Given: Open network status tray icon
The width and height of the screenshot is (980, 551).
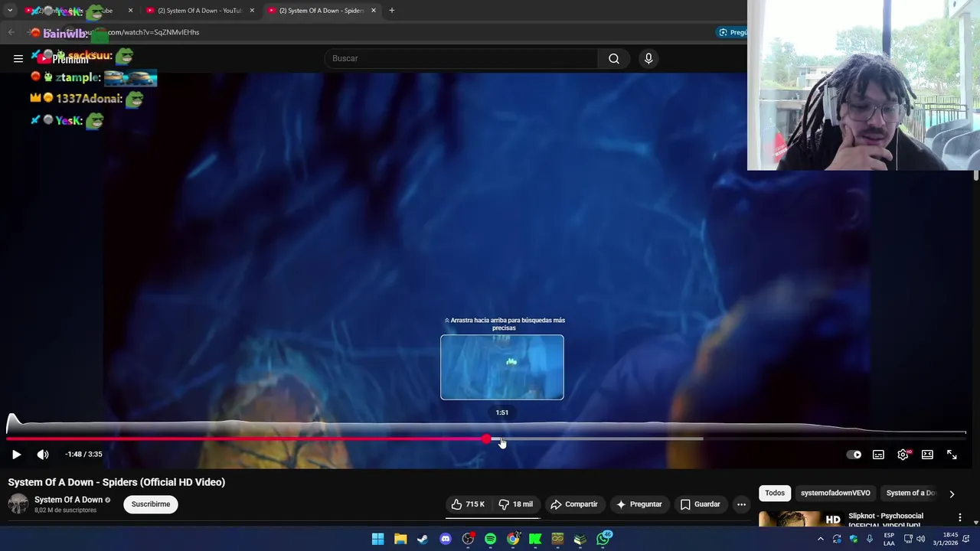Looking at the screenshot, I should [x=908, y=539].
